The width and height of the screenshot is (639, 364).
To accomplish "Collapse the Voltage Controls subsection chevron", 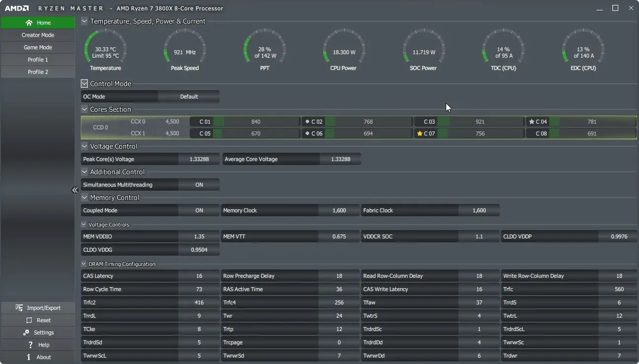I will coord(84,225).
